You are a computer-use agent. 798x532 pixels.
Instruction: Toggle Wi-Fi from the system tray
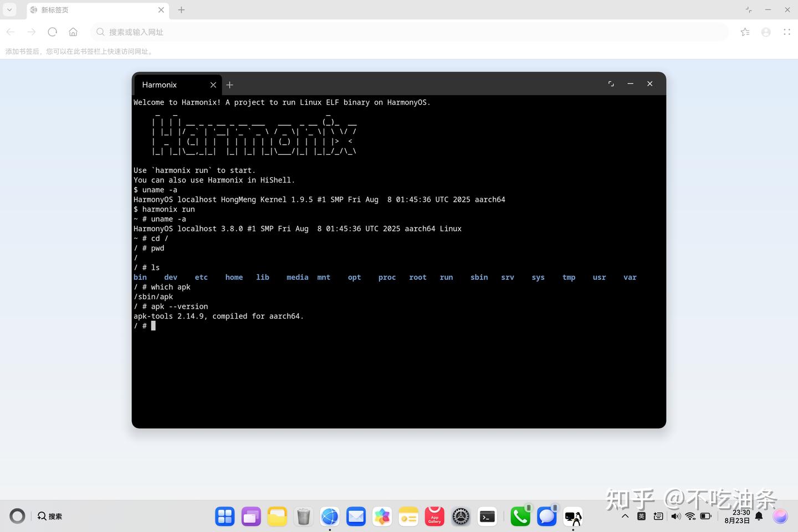point(690,516)
